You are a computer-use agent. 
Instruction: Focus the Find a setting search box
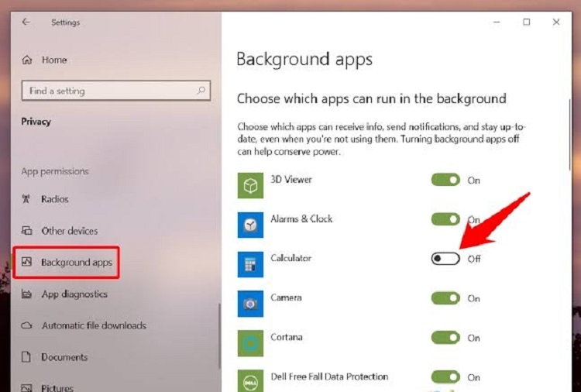pyautogui.click(x=116, y=91)
